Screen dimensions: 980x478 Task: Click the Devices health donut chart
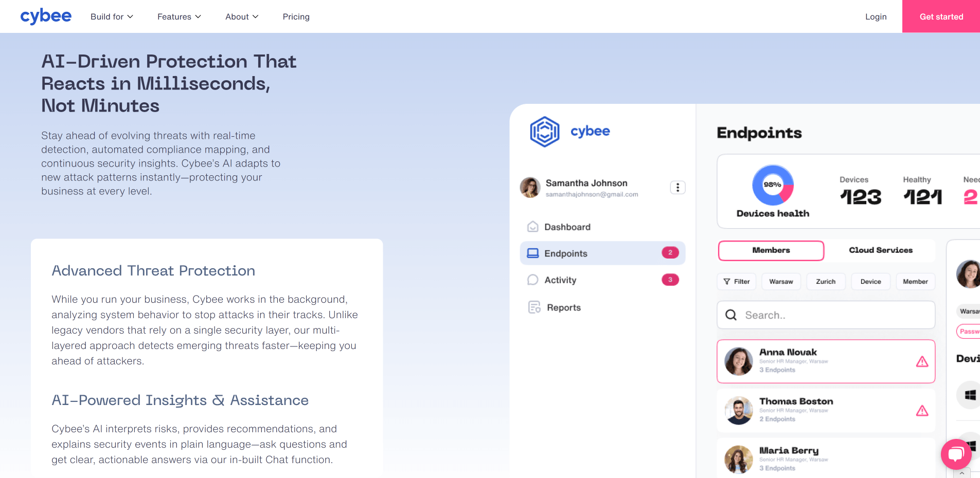coord(773,185)
